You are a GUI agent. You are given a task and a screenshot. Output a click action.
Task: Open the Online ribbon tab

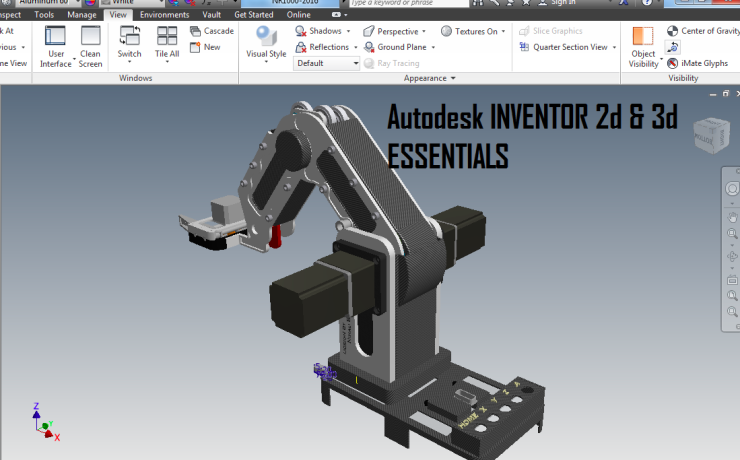[x=299, y=15]
